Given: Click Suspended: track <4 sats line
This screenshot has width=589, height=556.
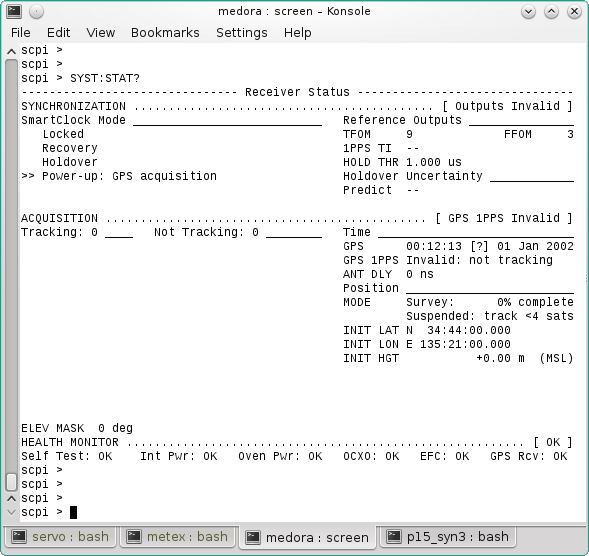Looking at the screenshot, I should point(490,316).
